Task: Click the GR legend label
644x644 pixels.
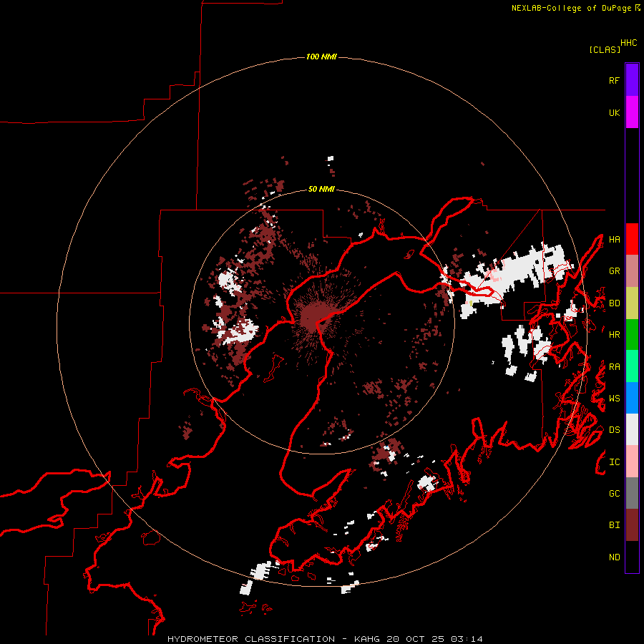Action: [614, 271]
